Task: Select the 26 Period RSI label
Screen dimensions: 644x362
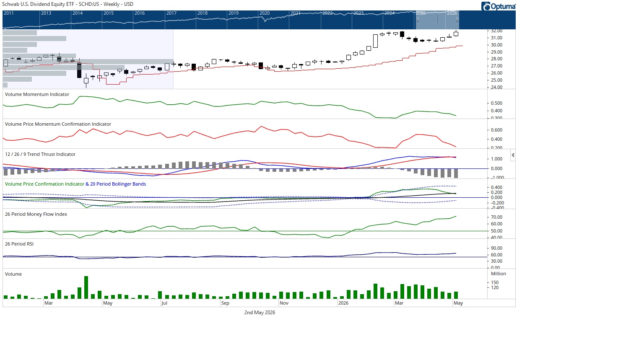Action: pos(19,244)
